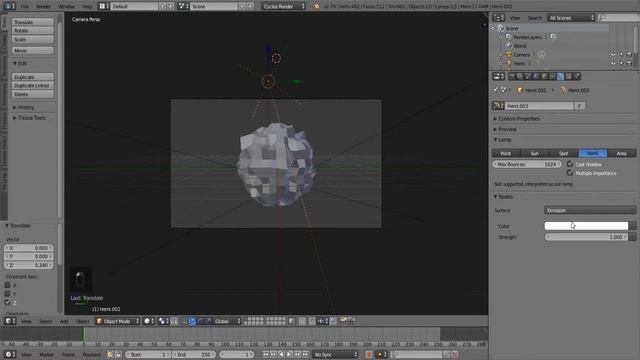This screenshot has width=640, height=360.
Task: Open the Help menu
Action: 87,6
